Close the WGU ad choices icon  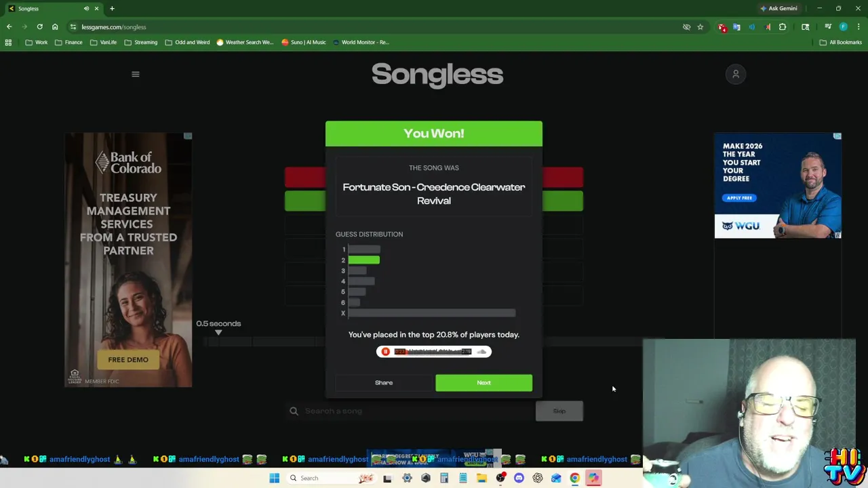point(837,136)
